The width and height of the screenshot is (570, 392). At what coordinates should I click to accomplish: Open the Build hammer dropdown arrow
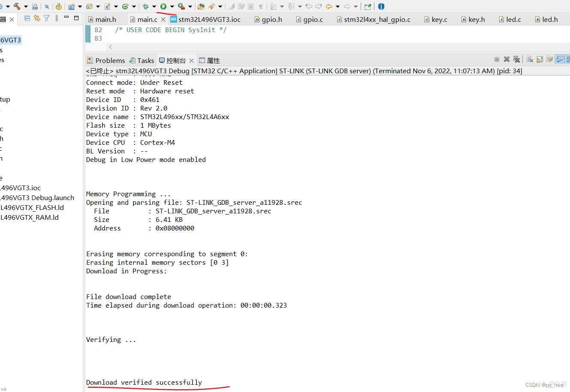(26, 7)
